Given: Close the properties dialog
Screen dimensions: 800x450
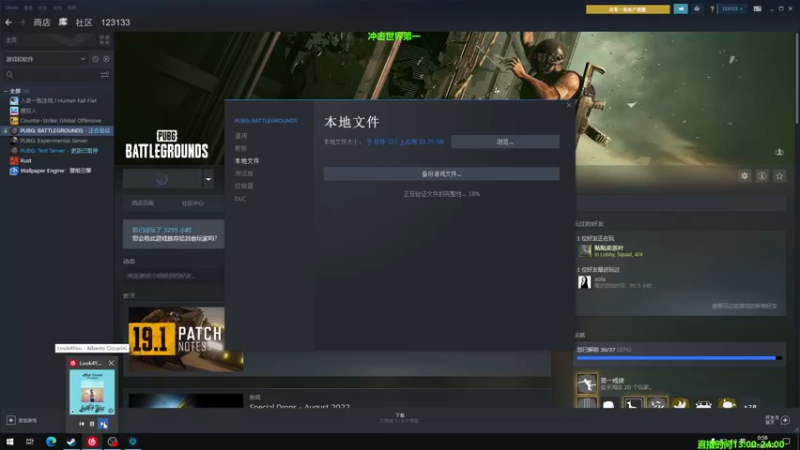Looking at the screenshot, I should coord(569,105).
